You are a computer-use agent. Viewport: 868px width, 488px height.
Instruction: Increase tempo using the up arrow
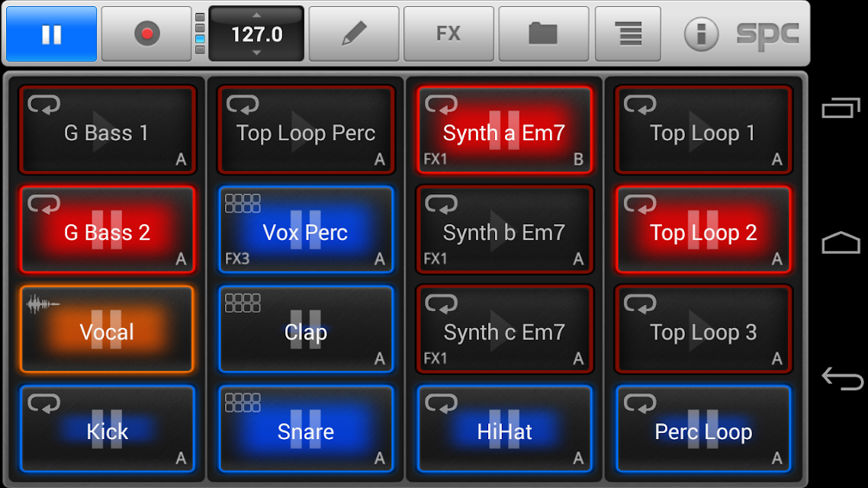tap(256, 15)
